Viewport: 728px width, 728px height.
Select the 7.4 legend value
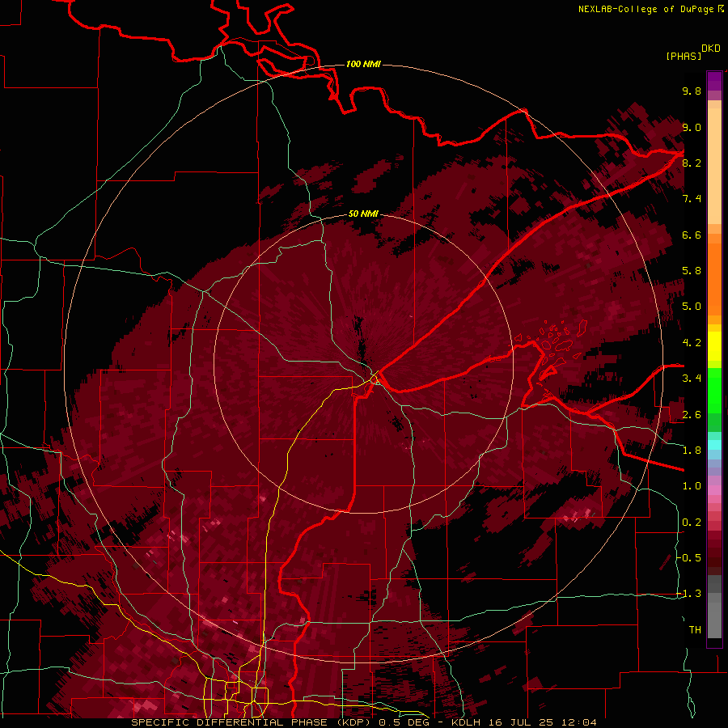692,199
